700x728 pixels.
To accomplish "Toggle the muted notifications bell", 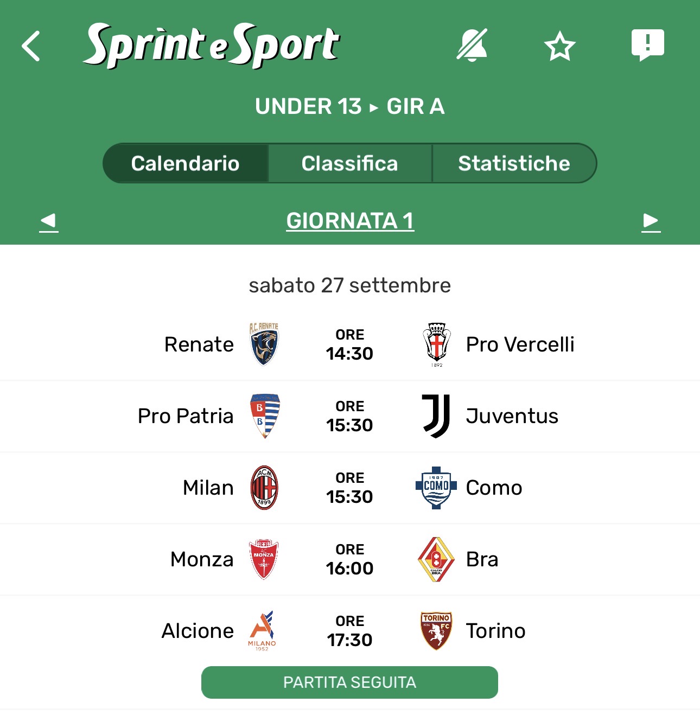I will click(472, 45).
